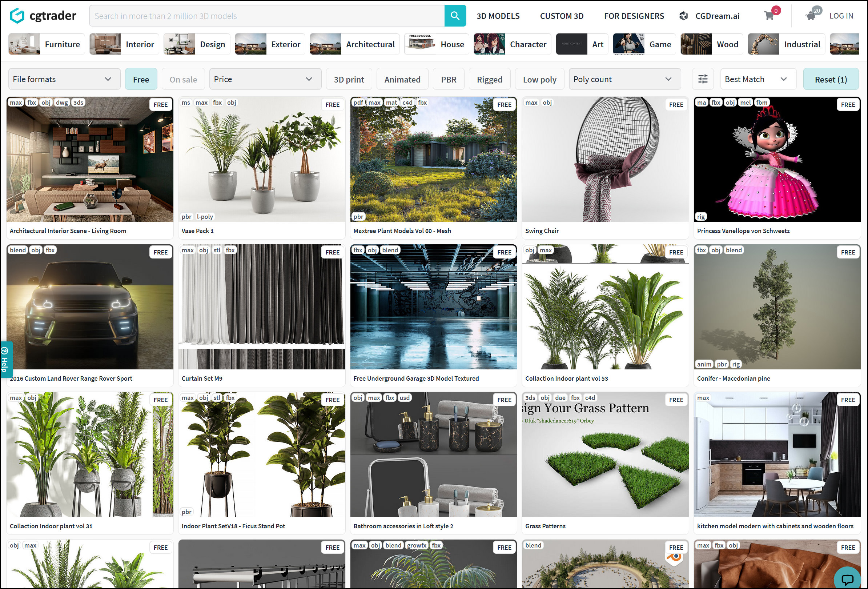Click the Reset (1) button
868x589 pixels.
click(830, 79)
